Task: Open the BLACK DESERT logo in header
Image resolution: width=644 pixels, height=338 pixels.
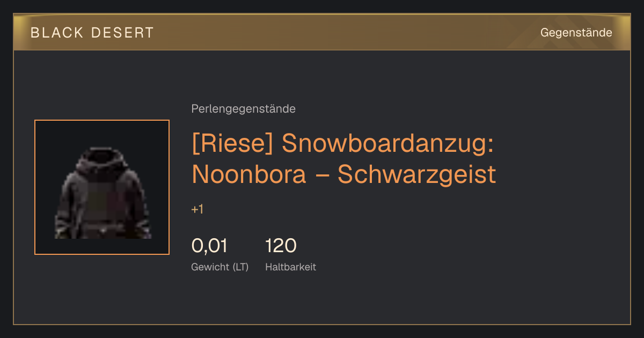Action: (x=92, y=33)
